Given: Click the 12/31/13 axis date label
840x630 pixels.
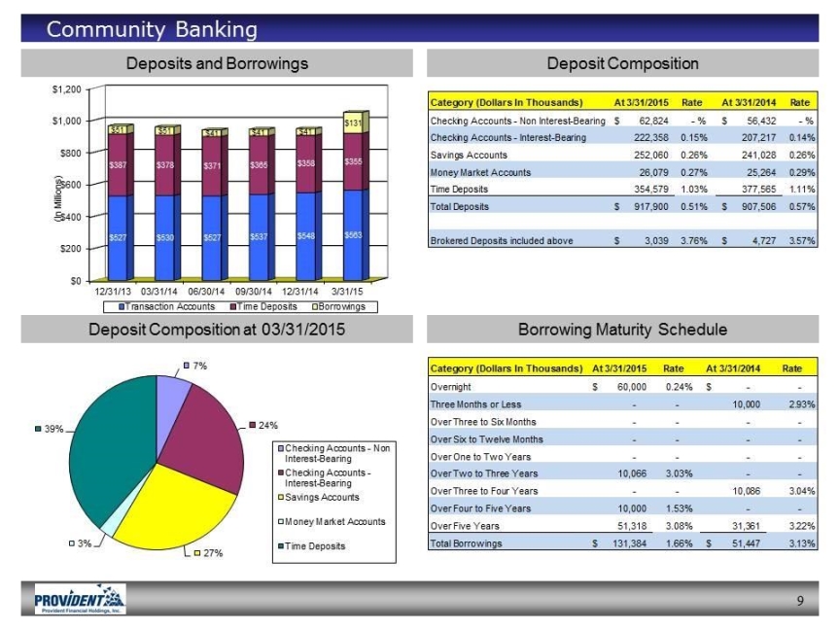Looking at the screenshot, I should [x=113, y=292].
